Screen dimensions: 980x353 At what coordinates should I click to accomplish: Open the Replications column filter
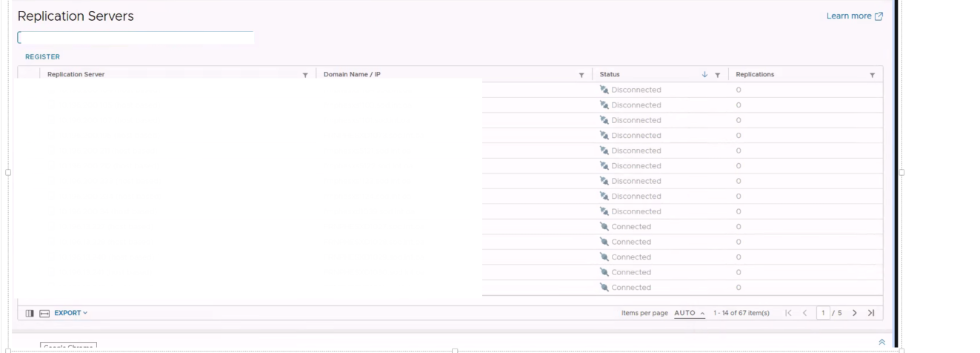(x=872, y=75)
